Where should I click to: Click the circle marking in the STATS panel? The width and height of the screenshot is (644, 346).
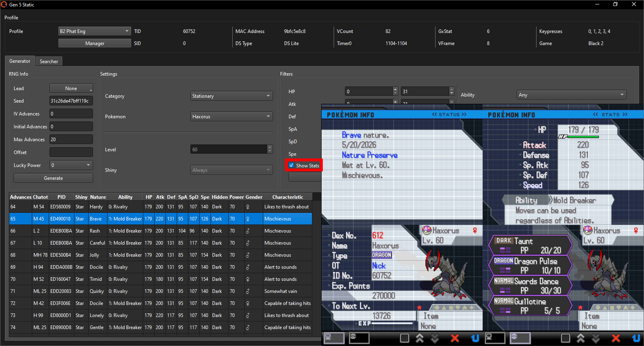[598, 308]
